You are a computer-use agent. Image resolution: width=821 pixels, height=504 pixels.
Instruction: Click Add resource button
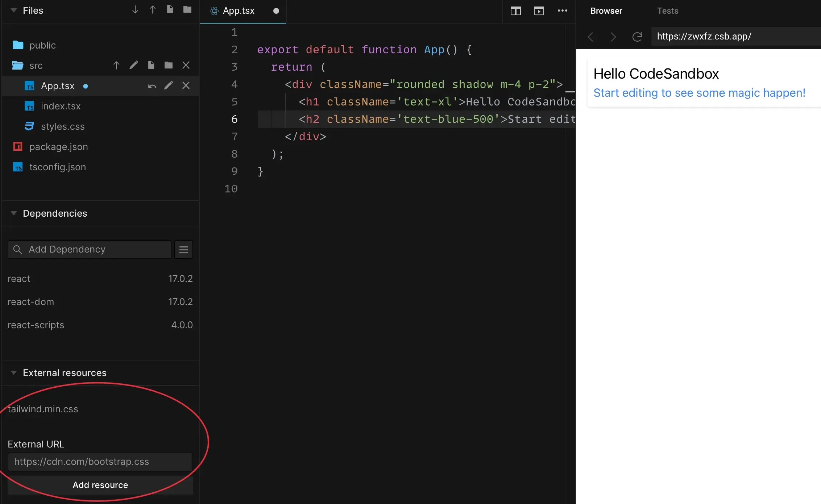tap(100, 485)
